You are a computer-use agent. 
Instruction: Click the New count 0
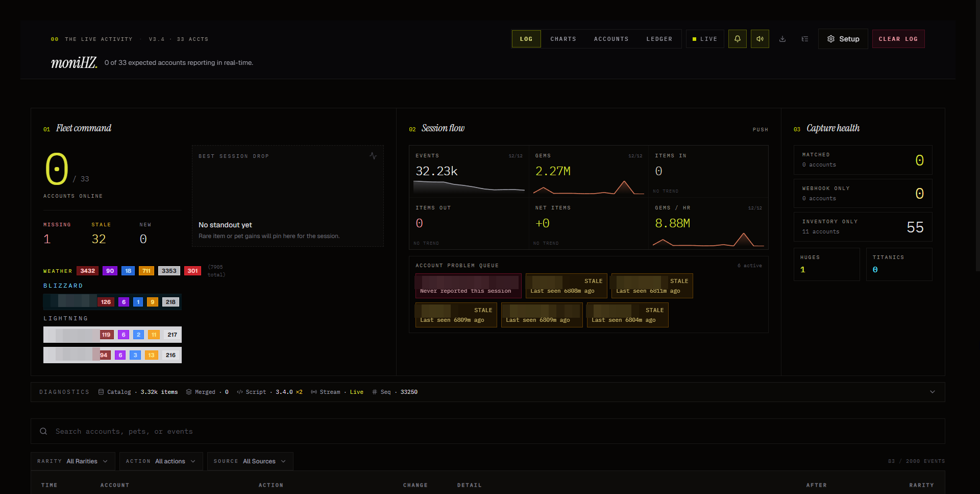(143, 239)
